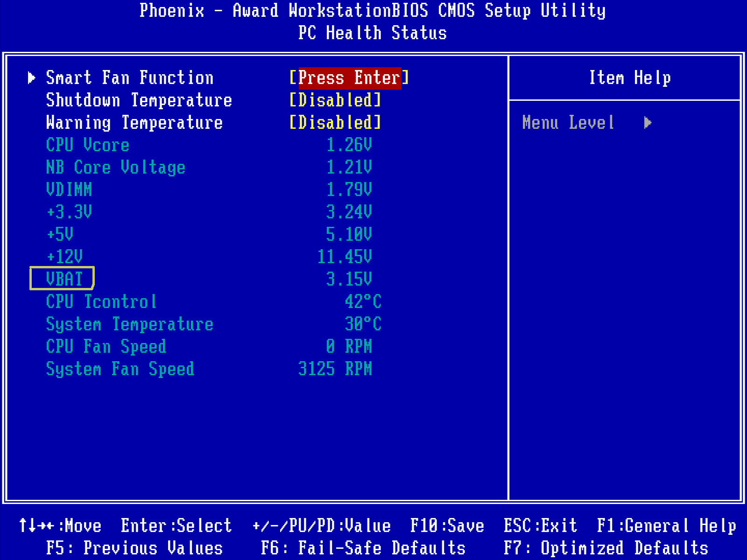Click the 11.45V reading

[345, 257]
